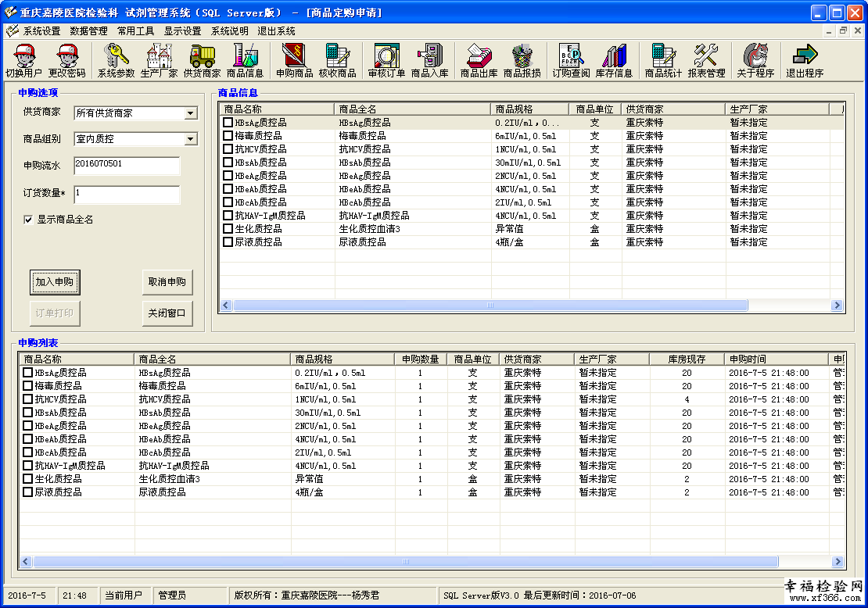Click 管理员 in the status bar
The width and height of the screenshot is (868, 608).
172,595
